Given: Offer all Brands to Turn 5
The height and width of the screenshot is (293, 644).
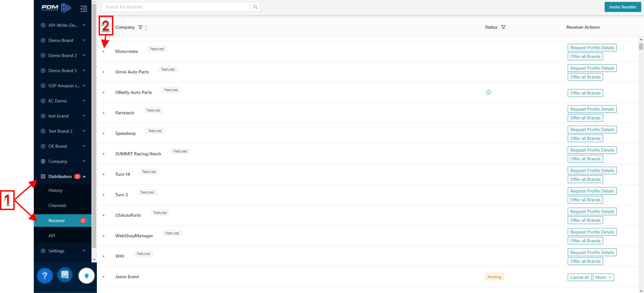Looking at the screenshot, I should 585,200.
